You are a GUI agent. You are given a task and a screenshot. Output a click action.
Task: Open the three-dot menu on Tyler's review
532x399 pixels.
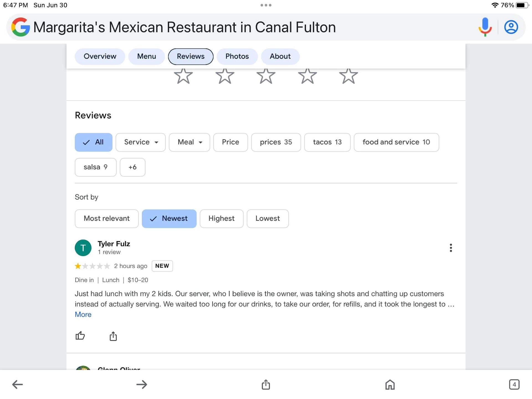click(x=451, y=248)
